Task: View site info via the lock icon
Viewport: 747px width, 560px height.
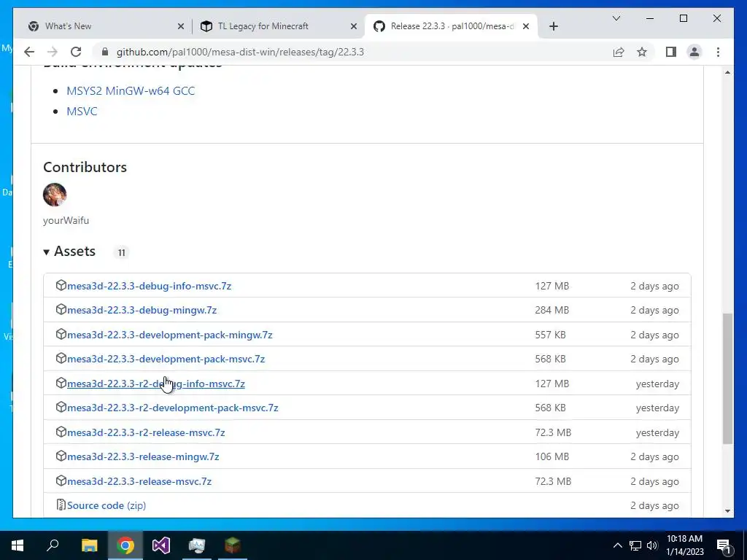Action: pyautogui.click(x=105, y=52)
